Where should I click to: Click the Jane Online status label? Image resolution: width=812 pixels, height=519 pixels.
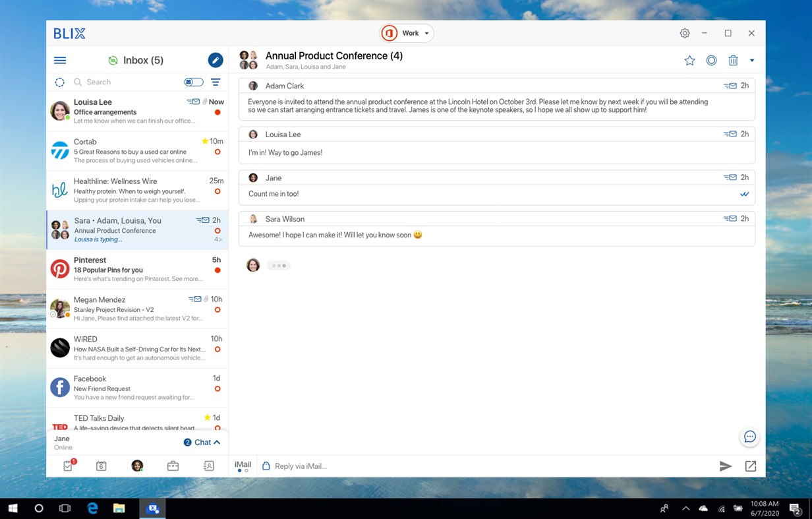[63, 443]
